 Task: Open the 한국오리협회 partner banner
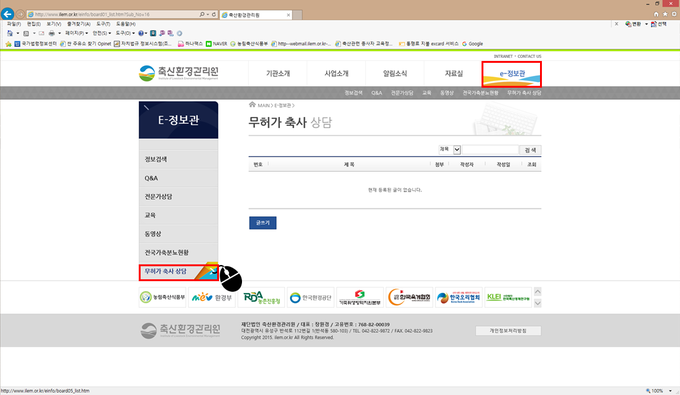[x=459, y=297]
